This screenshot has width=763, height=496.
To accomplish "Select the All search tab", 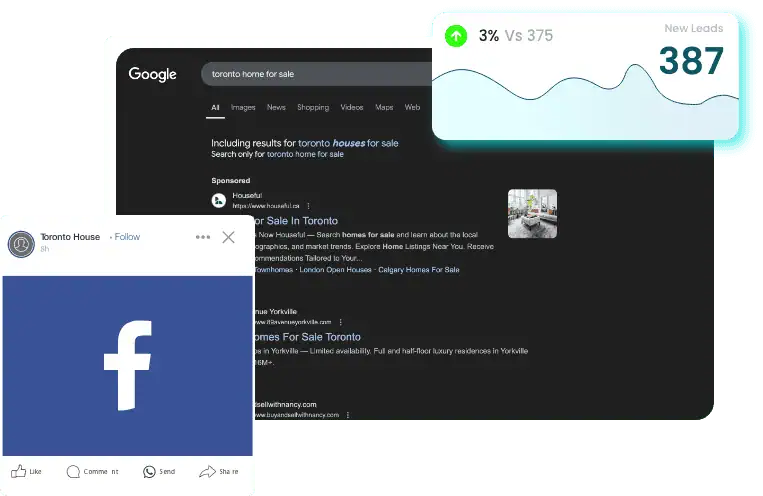I will 215,108.
